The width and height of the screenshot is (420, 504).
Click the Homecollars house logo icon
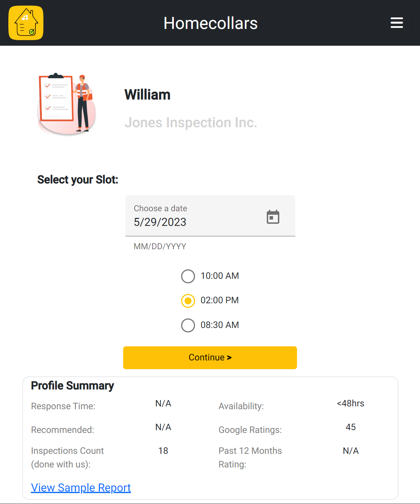coord(26,23)
